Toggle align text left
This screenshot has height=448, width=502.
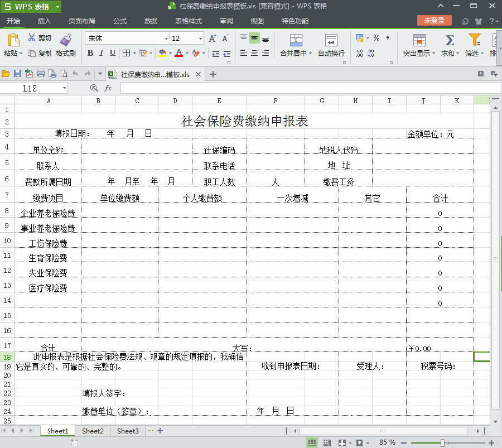[x=244, y=53]
